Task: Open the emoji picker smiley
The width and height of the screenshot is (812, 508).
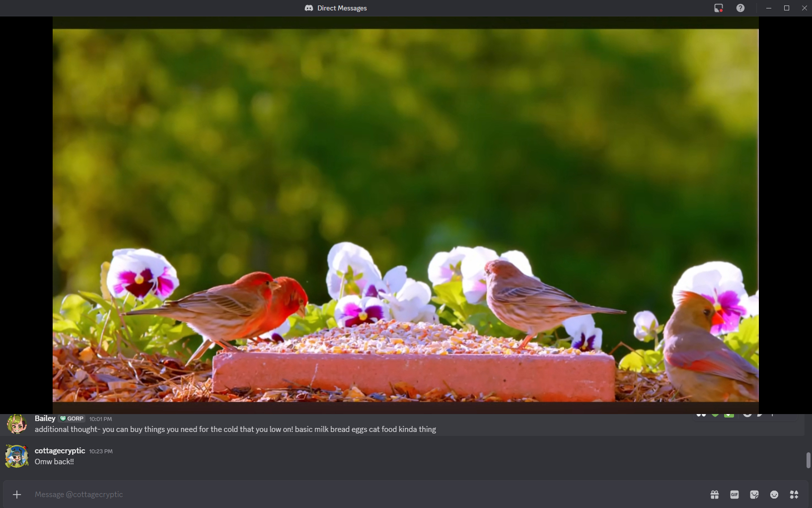Action: click(774, 495)
